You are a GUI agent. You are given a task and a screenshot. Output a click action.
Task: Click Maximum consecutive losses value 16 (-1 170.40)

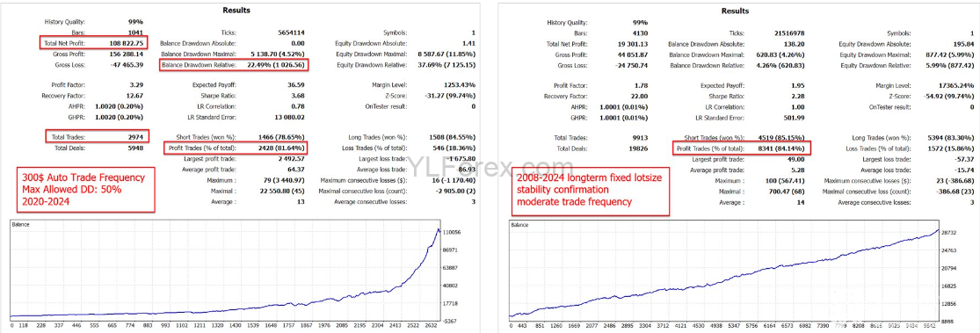tap(453, 180)
